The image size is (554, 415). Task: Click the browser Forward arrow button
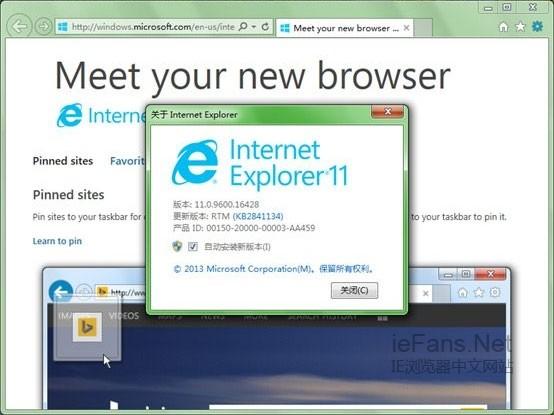point(43,26)
